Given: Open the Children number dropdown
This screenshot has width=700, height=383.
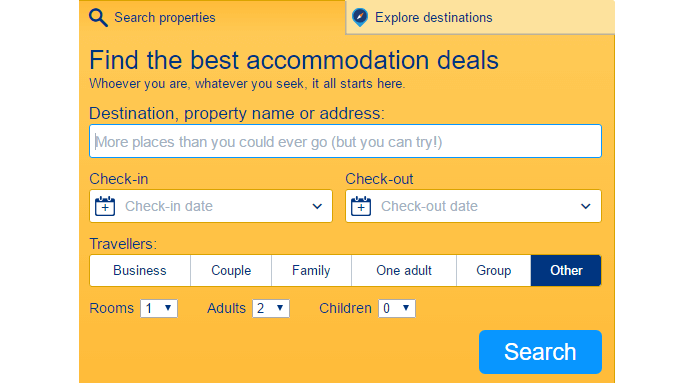Looking at the screenshot, I should [397, 308].
